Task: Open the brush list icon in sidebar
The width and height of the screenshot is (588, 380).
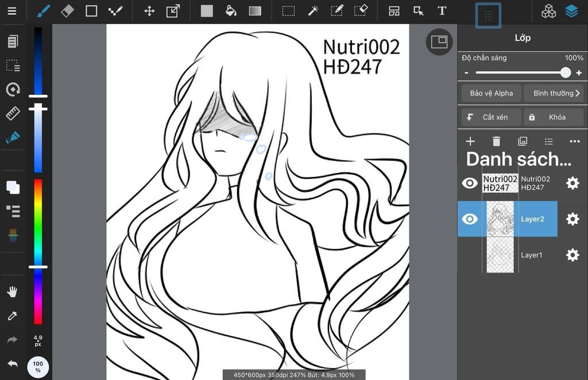Action: pyautogui.click(x=13, y=211)
